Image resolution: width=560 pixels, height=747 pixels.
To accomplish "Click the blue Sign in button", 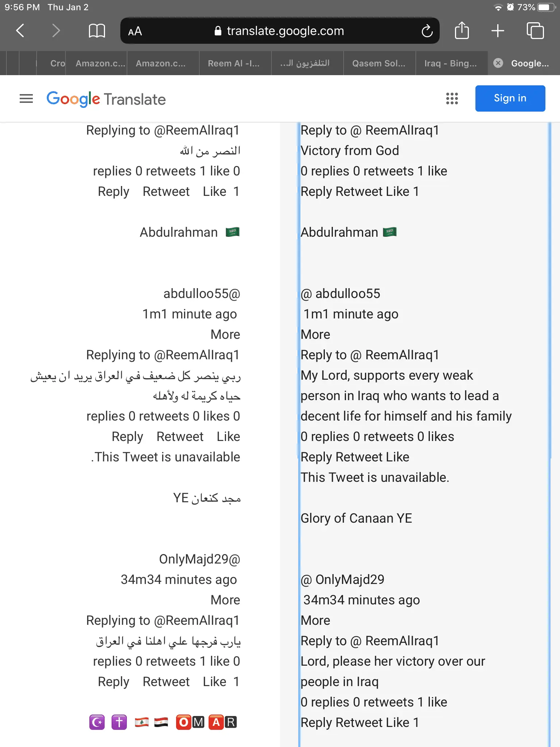I will (x=510, y=98).
